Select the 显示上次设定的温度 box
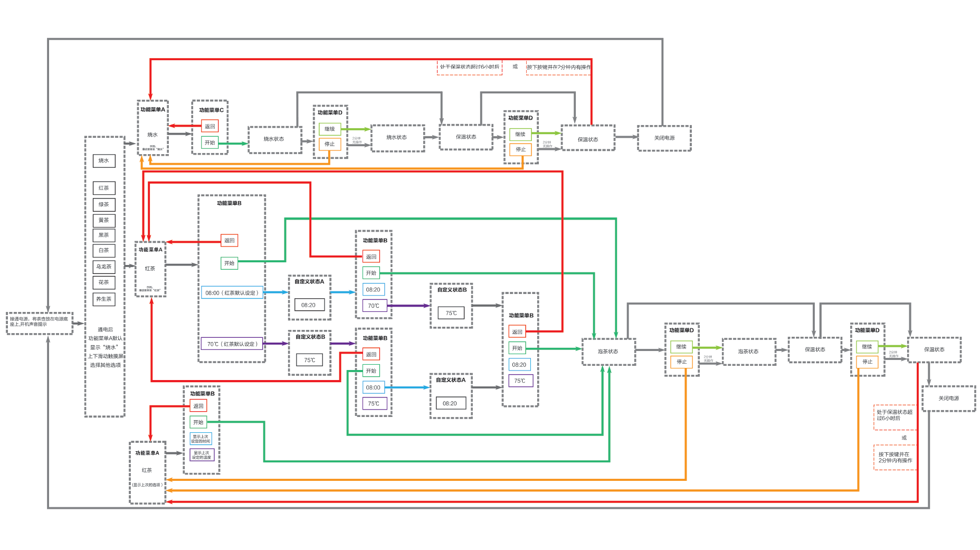The height and width of the screenshot is (550, 980). pos(201,455)
